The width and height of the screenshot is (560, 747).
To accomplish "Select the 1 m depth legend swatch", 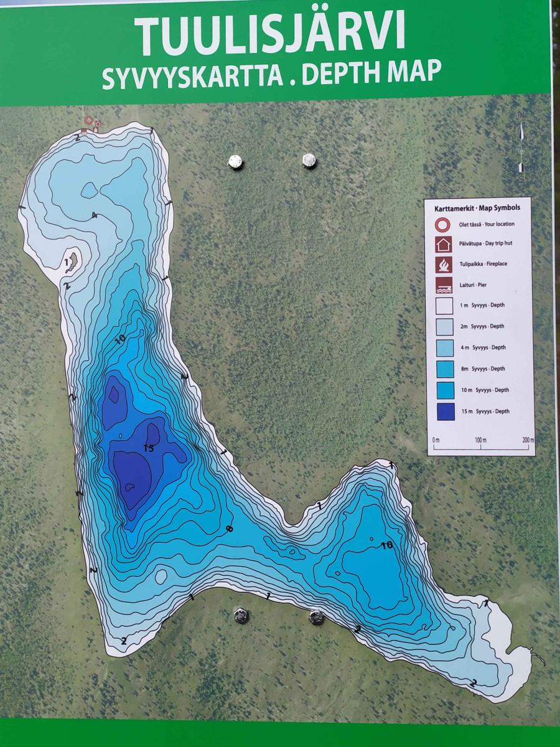I will pos(444,306).
